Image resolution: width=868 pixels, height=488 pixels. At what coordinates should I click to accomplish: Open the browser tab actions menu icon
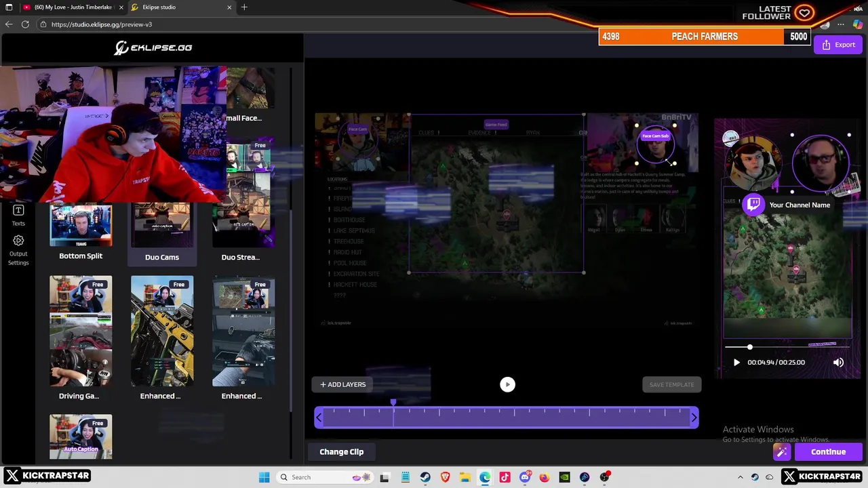pyautogui.click(x=9, y=7)
